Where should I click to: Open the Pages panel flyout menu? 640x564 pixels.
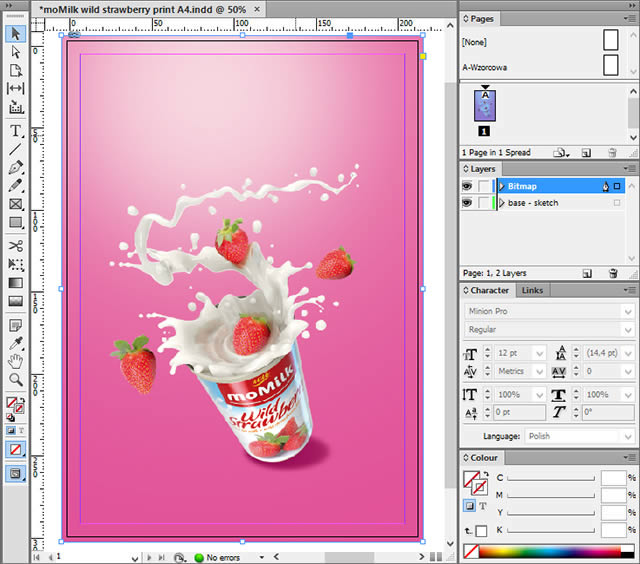(x=630, y=18)
